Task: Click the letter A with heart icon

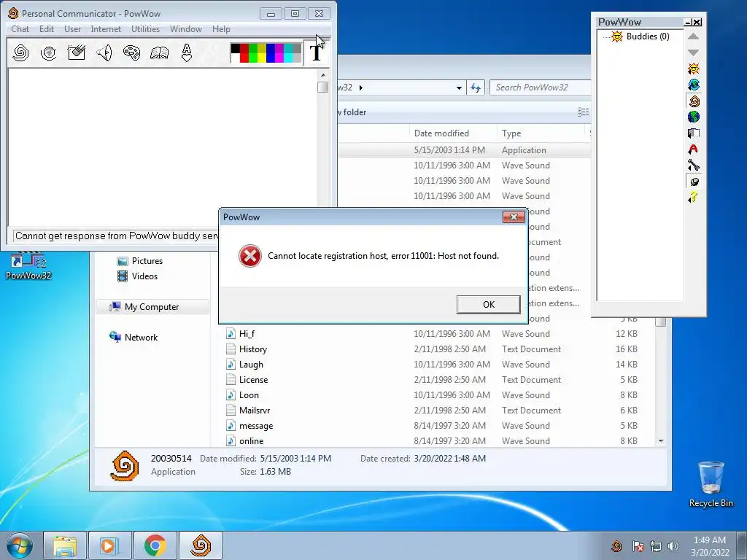Action: click(187, 52)
